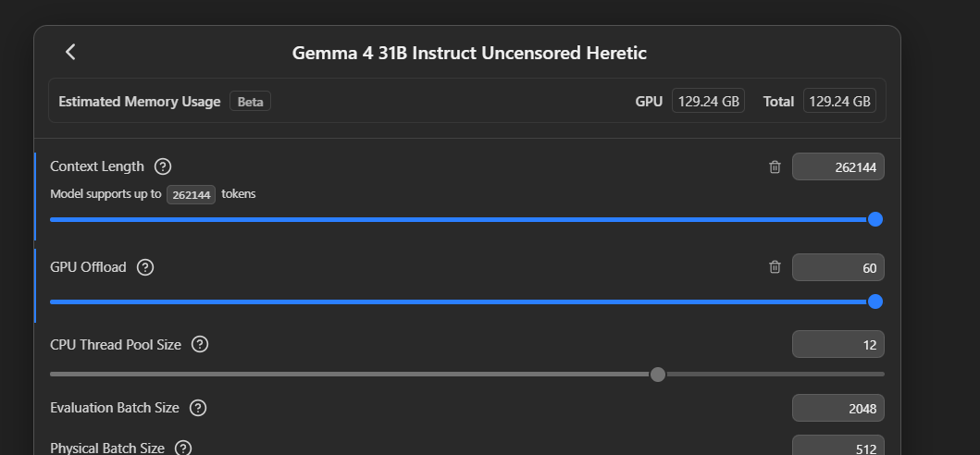Viewport: 980px width, 455px height.
Task: Open GPU Offload help question mark
Action: [x=145, y=267]
